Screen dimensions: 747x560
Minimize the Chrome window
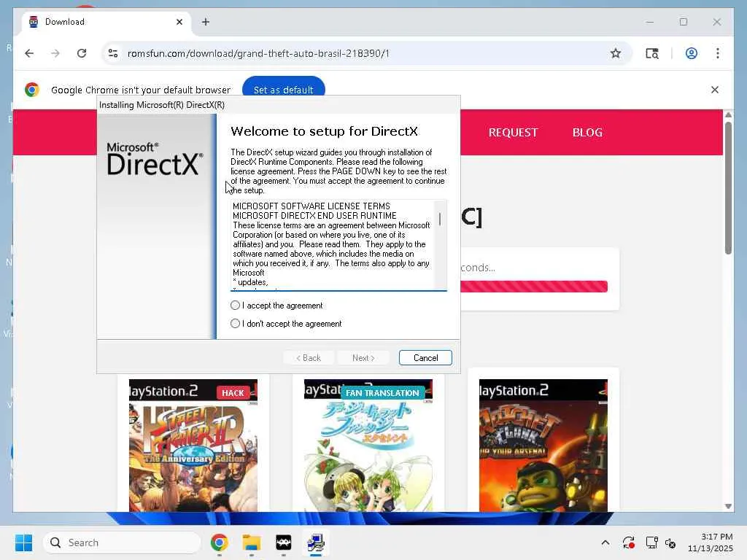click(650, 22)
